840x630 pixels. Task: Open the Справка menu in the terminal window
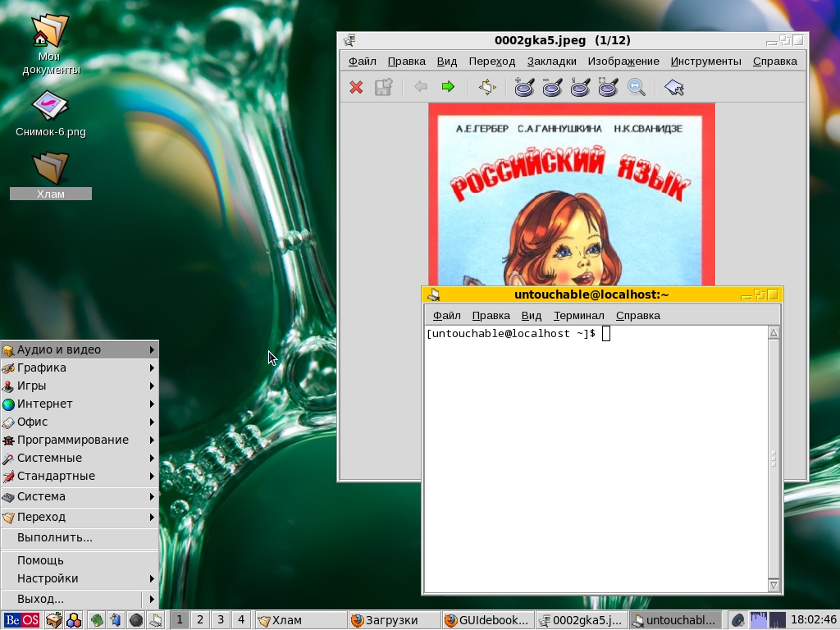637,316
